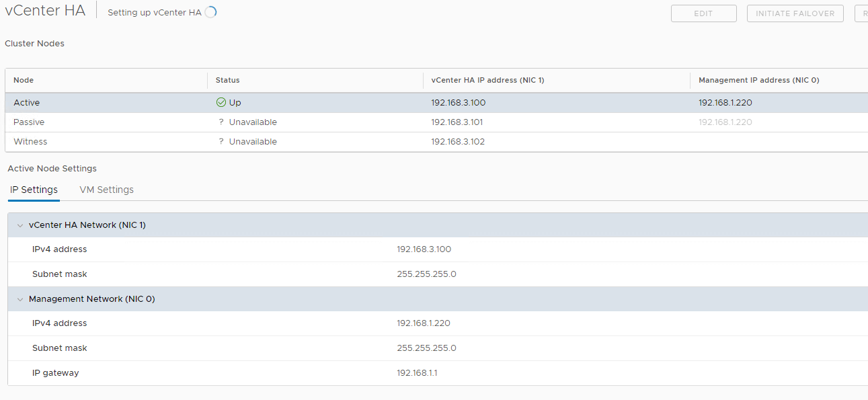Click 192.168.3.100 value under vCenter HA Network

(x=424, y=249)
